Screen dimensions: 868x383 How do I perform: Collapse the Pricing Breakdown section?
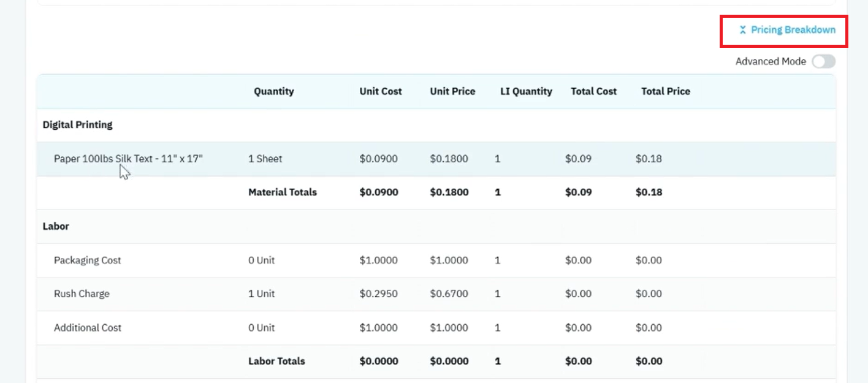coord(787,29)
